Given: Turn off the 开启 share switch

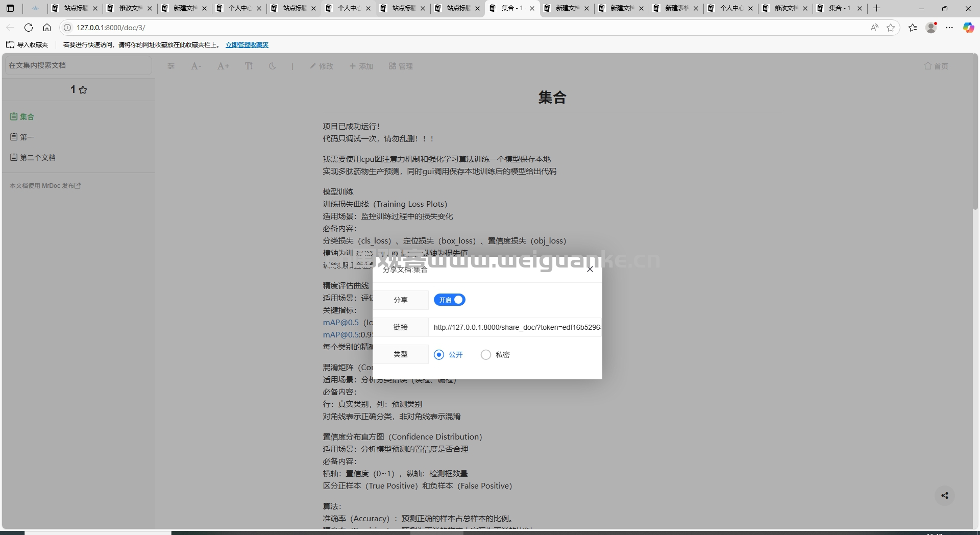Looking at the screenshot, I should pos(450,300).
